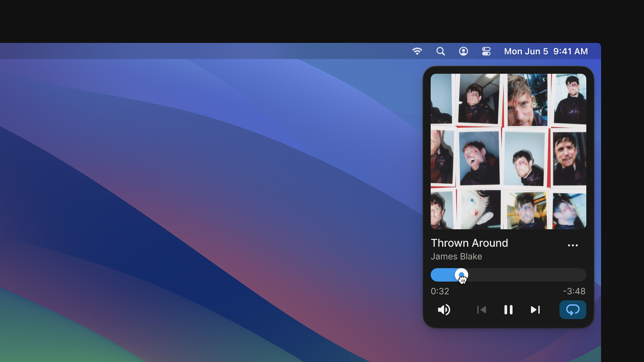This screenshot has height=362, width=644.
Task: Go back to previous track
Action: point(481,310)
